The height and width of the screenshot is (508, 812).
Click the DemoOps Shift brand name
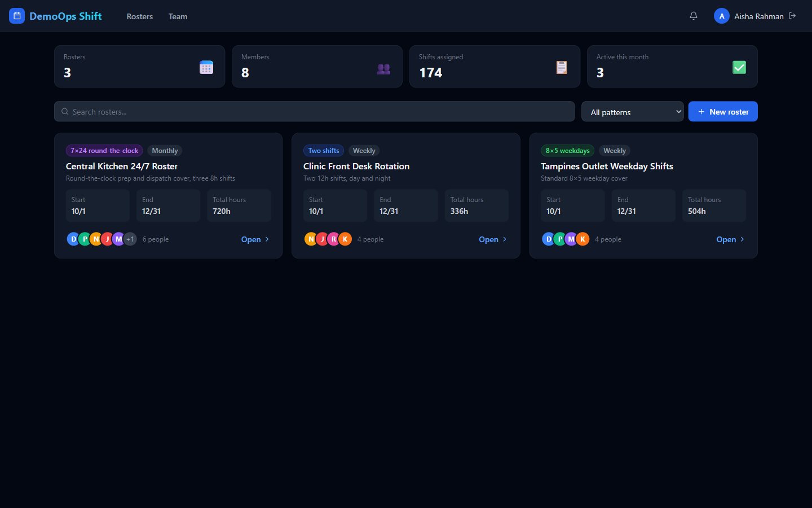coord(65,16)
